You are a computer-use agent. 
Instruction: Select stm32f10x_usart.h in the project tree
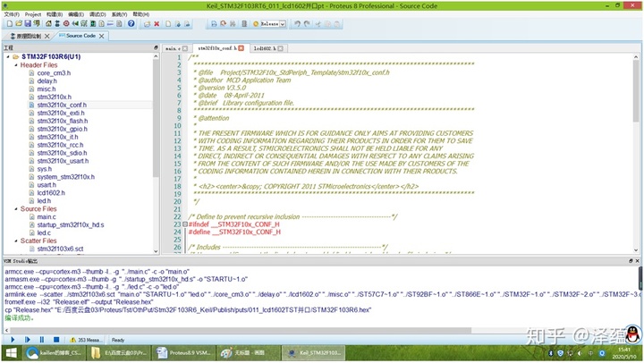pos(63,161)
